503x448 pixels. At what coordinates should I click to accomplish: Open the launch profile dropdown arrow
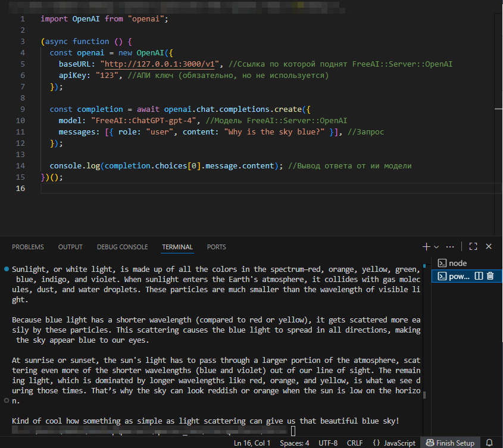[x=436, y=246]
